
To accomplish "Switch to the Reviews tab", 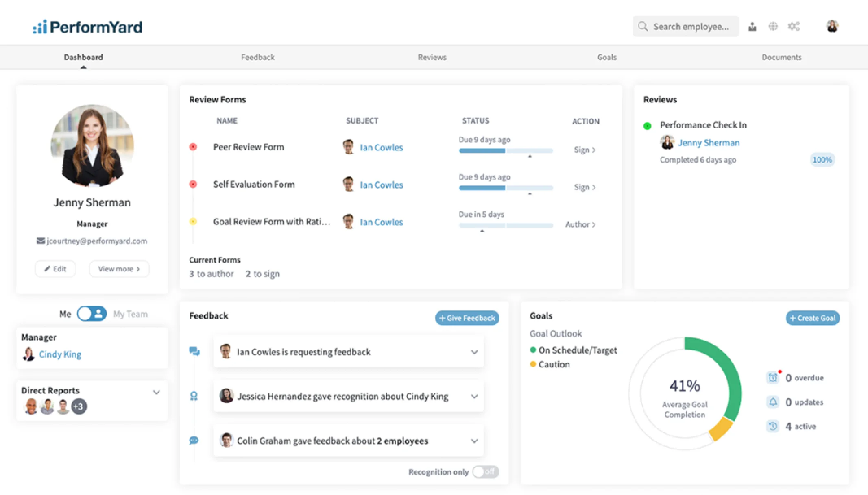I will pos(432,57).
